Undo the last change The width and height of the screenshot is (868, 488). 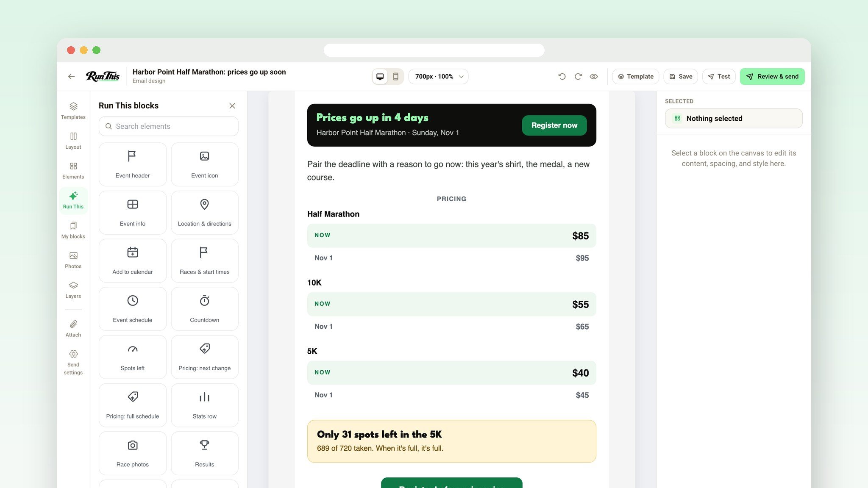[x=562, y=77]
